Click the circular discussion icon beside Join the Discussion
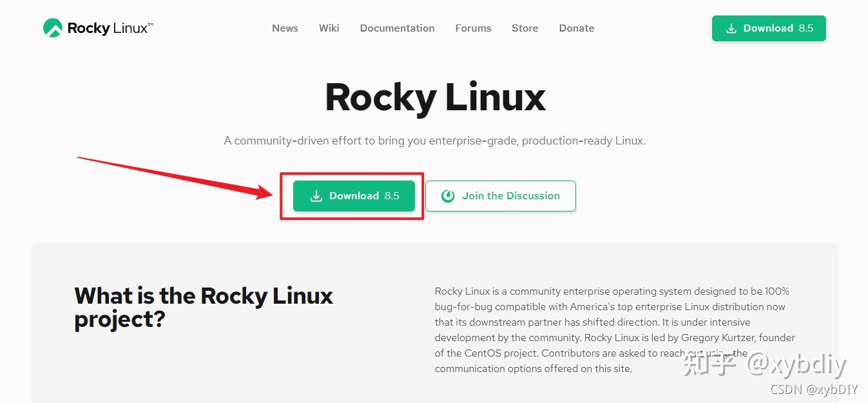 click(448, 195)
